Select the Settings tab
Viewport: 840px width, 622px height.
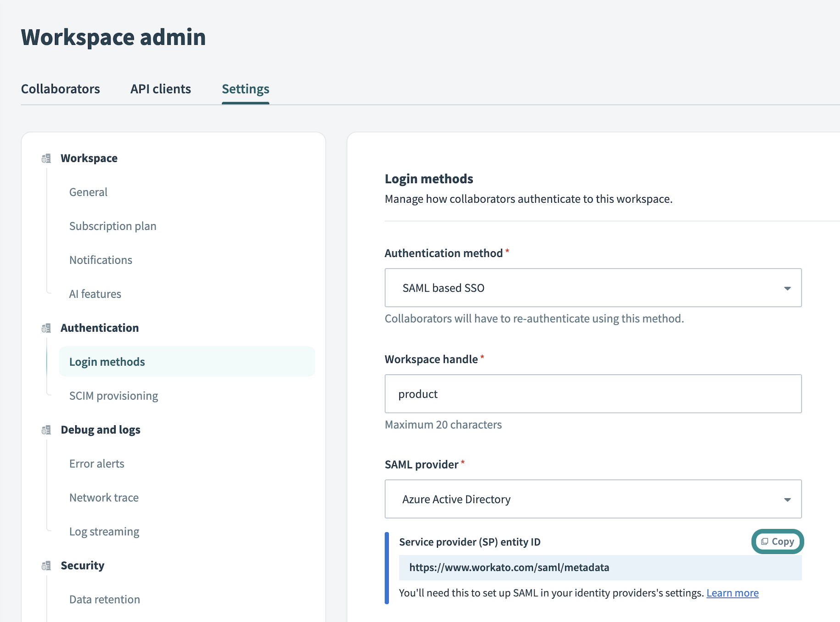click(245, 89)
